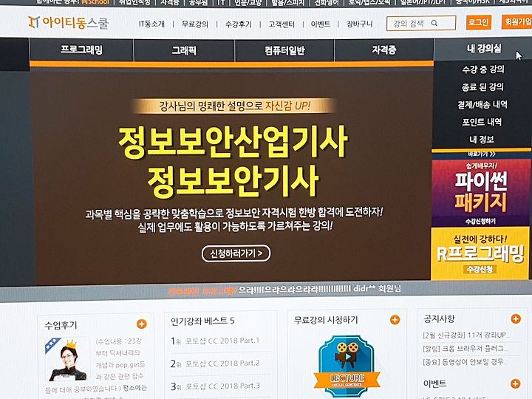This screenshot has height=399, width=532.
Task: Select the 프로그래밍 category tab
Action: 81,50
